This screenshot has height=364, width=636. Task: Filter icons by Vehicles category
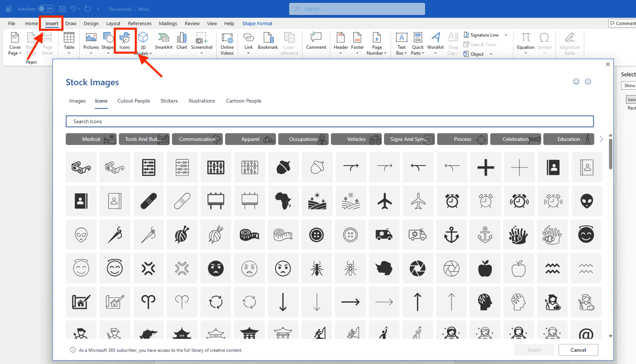(x=356, y=139)
